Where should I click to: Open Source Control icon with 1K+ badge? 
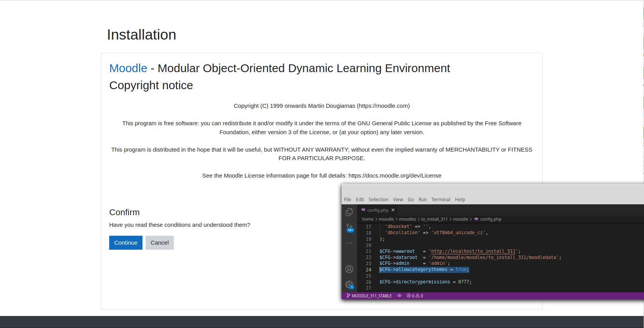(x=350, y=228)
